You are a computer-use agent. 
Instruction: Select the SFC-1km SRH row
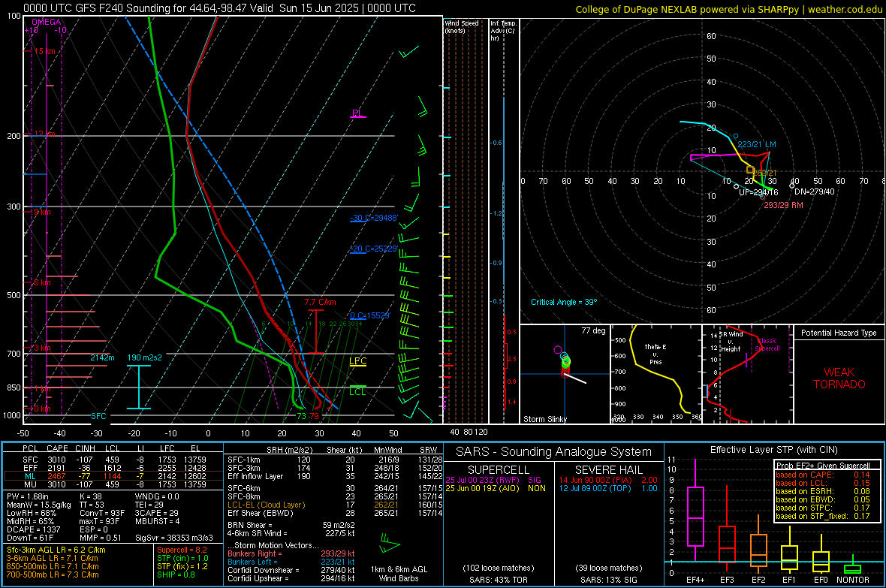pyautogui.click(x=335, y=460)
